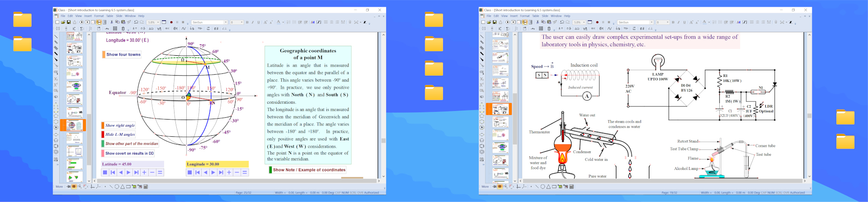
Task: Toggle highlighted slide panel view, left window
Action: [x=99, y=22]
